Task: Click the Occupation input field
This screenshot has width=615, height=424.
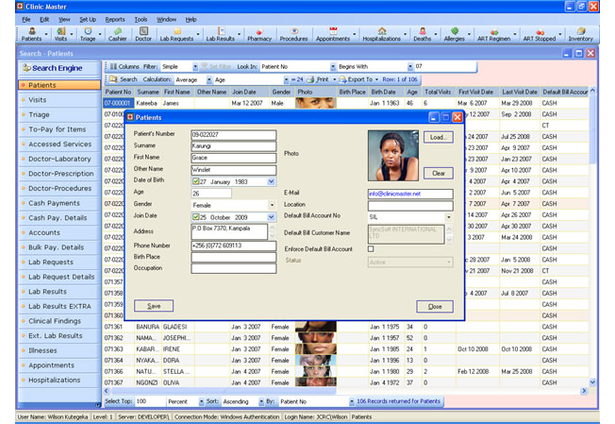Action: (233, 268)
